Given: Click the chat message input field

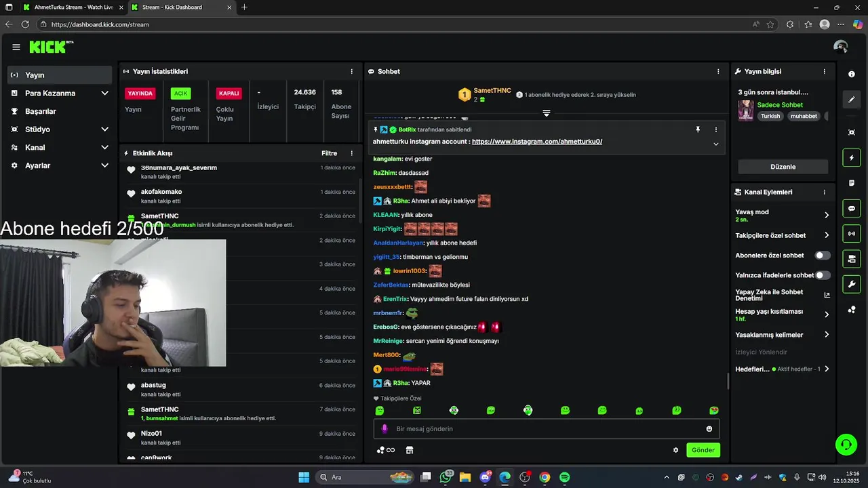Looking at the screenshot, I should pos(546,429).
